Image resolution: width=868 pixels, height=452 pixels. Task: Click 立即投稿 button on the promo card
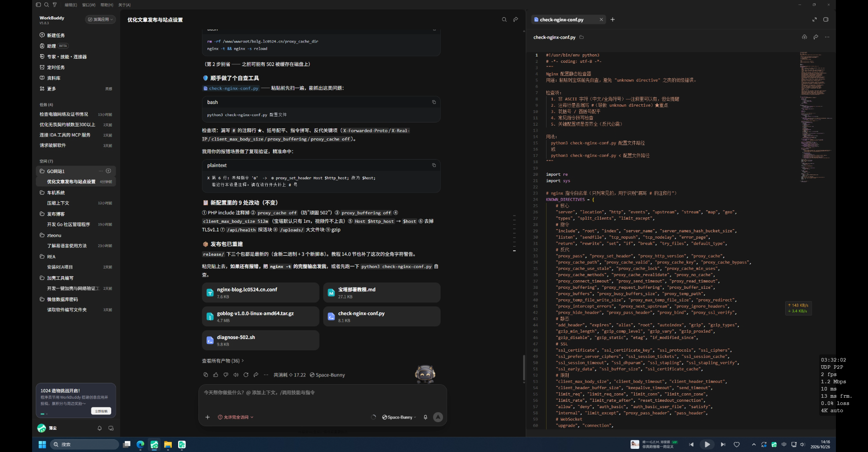pos(101,411)
